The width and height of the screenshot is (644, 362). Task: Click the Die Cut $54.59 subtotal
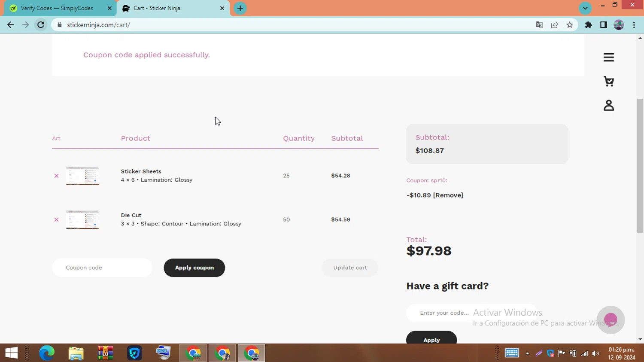pos(340,219)
